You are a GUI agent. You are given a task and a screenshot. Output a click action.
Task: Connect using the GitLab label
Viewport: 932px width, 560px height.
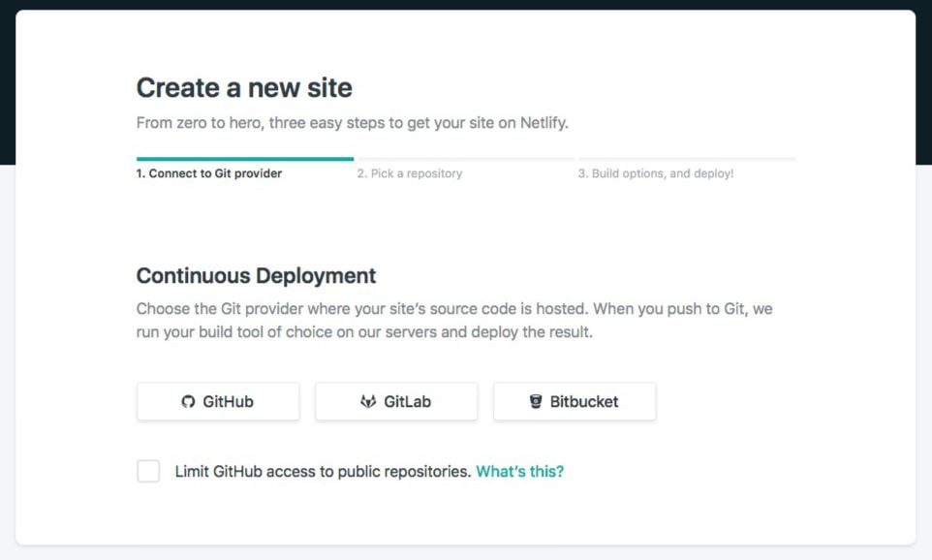click(407, 402)
